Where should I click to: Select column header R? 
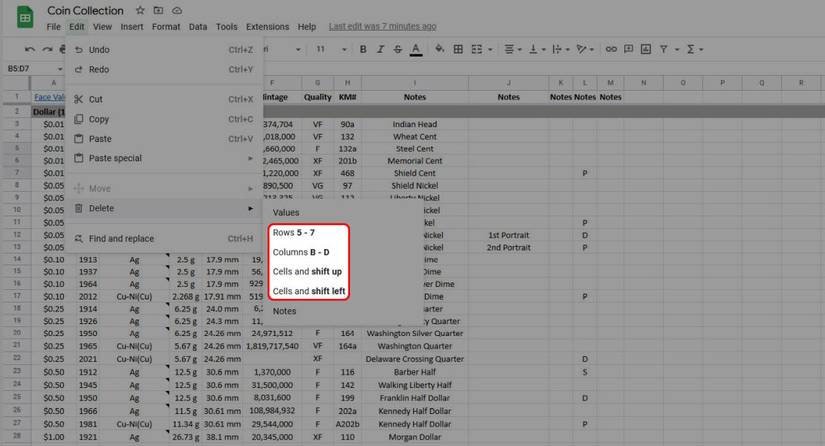801,83
